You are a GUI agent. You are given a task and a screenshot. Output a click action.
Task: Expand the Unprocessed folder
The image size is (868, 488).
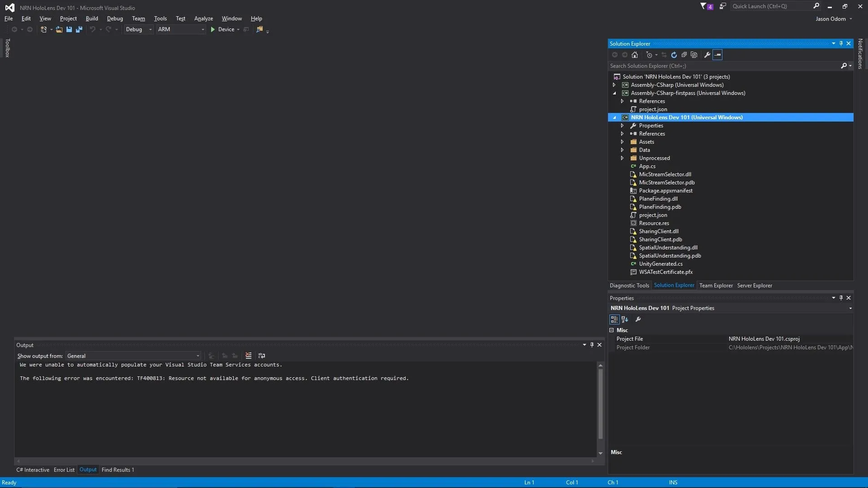point(622,158)
